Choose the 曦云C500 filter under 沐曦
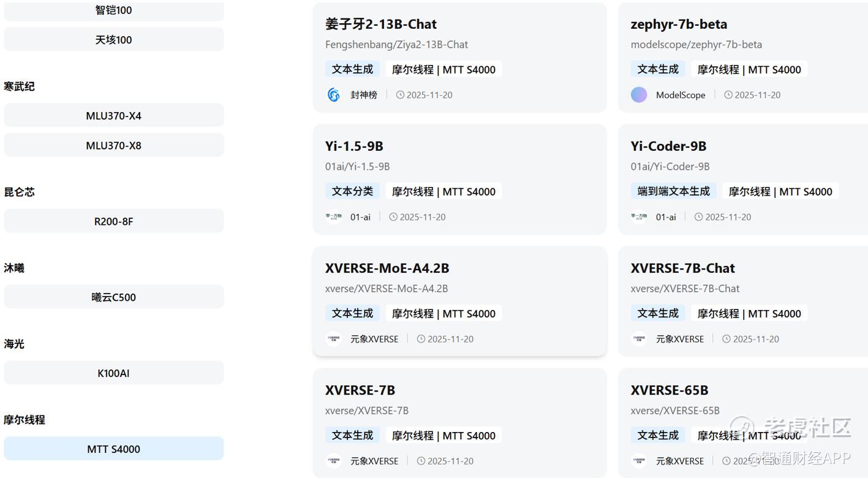868x478 pixels. point(114,297)
